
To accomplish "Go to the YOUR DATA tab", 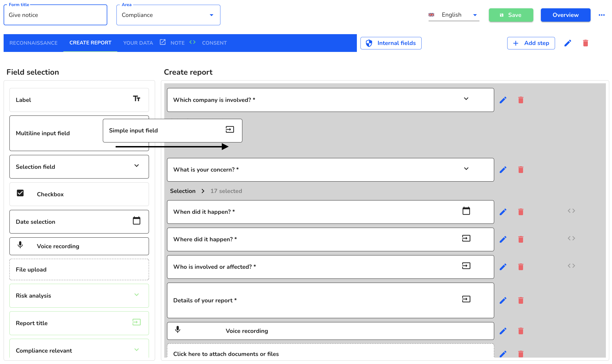I will 138,43.
